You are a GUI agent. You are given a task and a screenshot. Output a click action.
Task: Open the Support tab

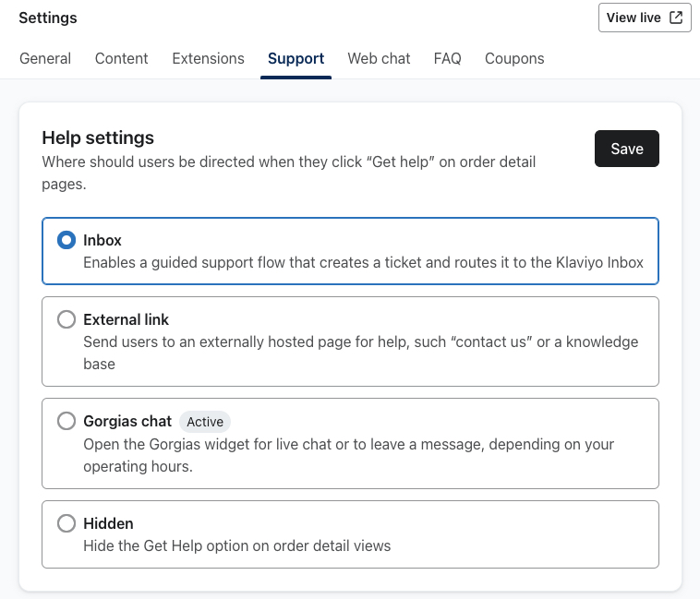coord(296,58)
